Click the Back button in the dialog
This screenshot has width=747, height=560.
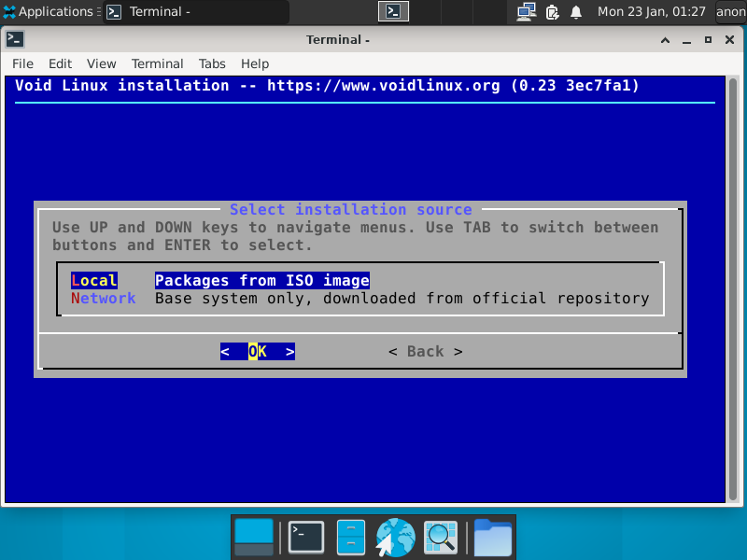[x=426, y=352]
